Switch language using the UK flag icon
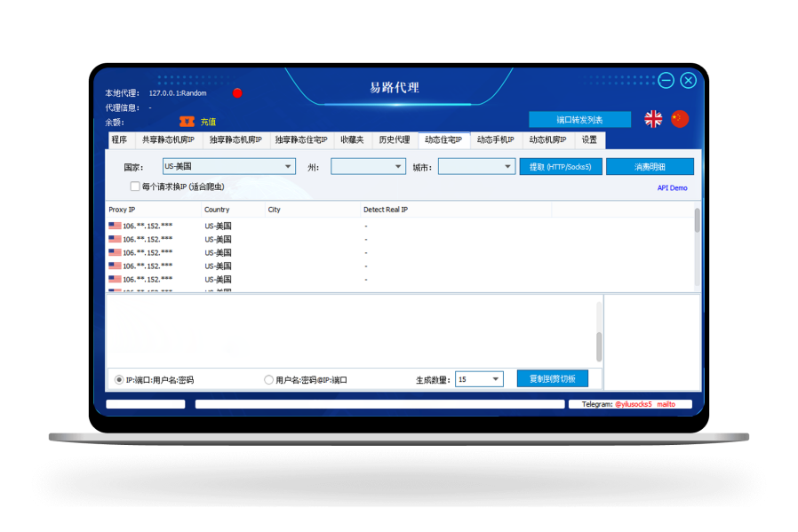798x532 pixels. click(x=653, y=119)
